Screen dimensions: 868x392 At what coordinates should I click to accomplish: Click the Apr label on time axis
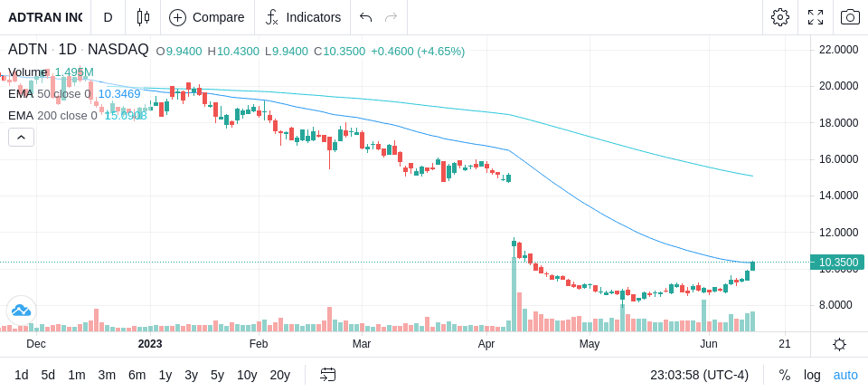pos(486,344)
